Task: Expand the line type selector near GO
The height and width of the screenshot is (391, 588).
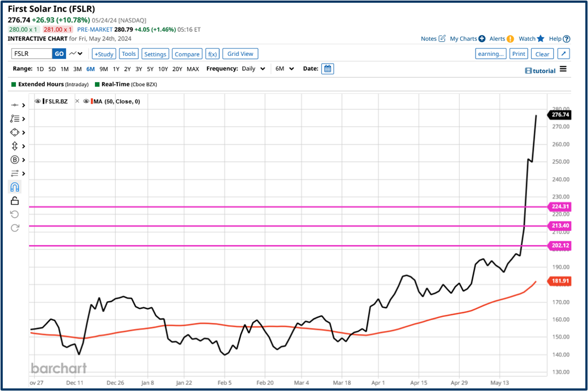Action: [76, 53]
